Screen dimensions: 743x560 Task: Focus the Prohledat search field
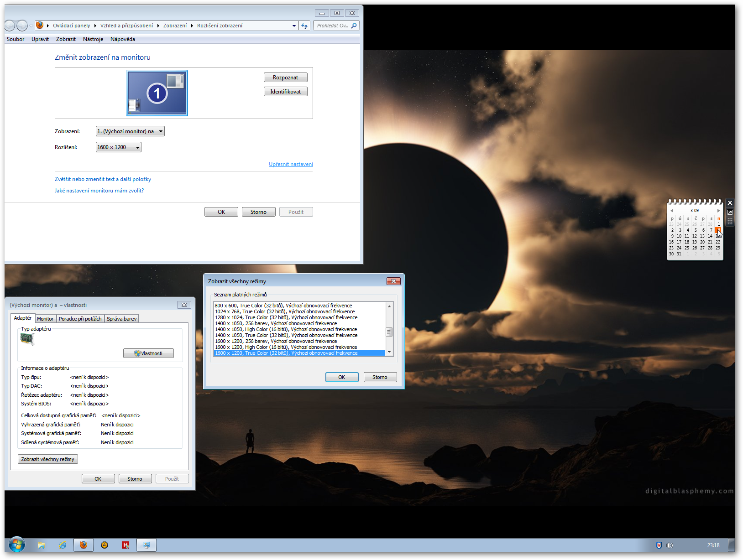tap(333, 26)
